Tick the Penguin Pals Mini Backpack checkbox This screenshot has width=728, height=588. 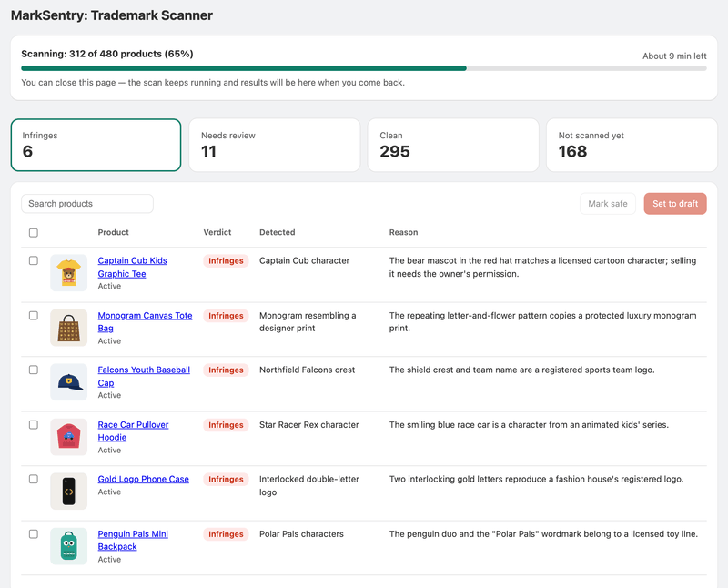[34, 533]
